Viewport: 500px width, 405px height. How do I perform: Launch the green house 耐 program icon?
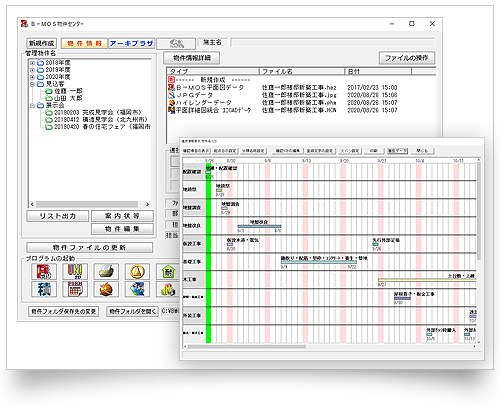click(168, 271)
